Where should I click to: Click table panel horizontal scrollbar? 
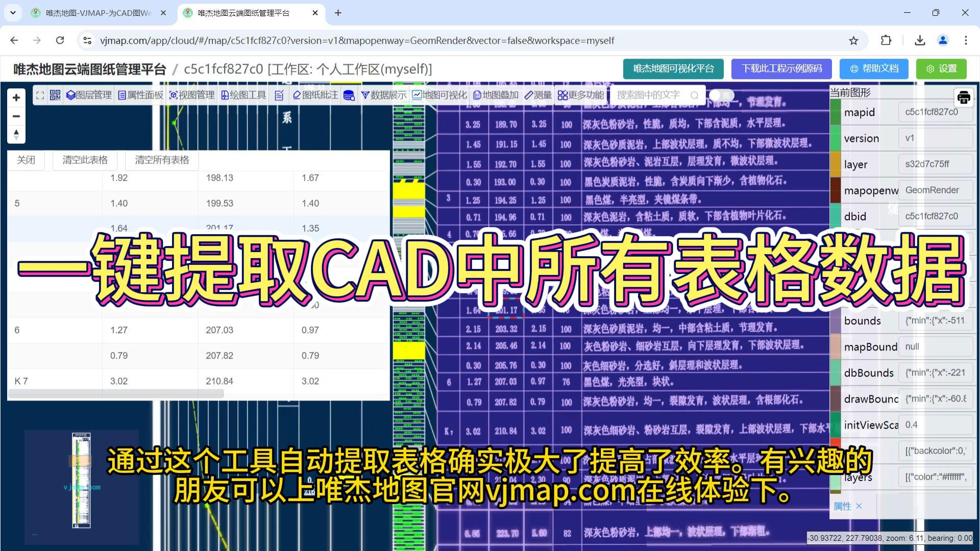(116, 394)
